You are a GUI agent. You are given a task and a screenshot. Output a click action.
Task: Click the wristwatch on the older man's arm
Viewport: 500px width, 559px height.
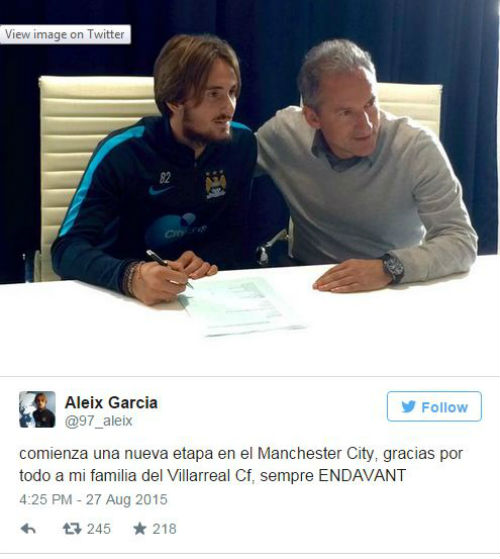pos(392,268)
